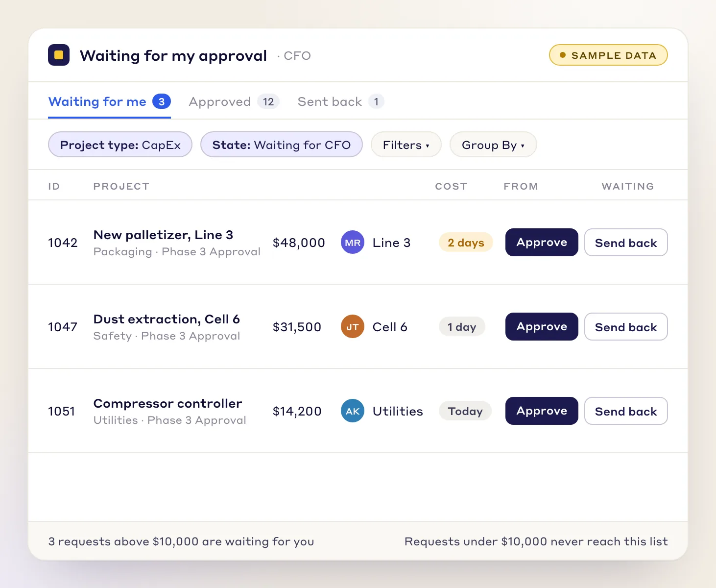Click the Today waiting badge
The width and height of the screenshot is (716, 588).
[465, 411]
